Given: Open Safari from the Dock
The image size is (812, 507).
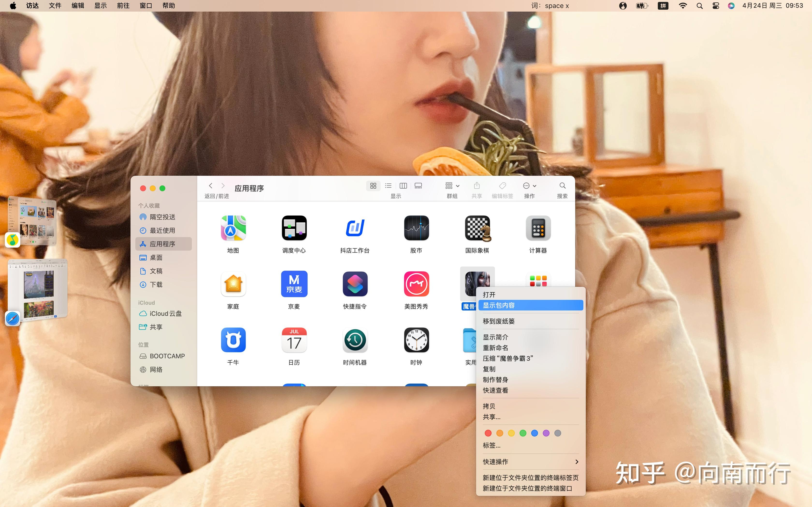Looking at the screenshot, I should (x=12, y=318).
